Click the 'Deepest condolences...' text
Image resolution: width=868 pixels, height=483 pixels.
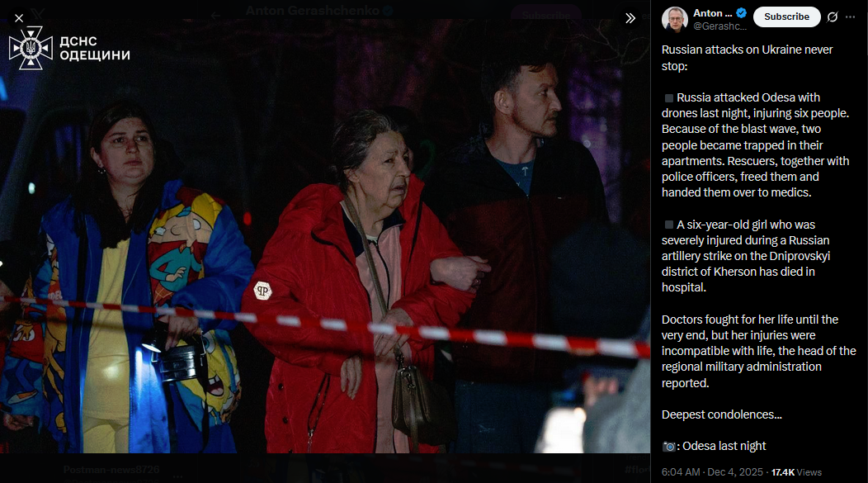coord(721,414)
